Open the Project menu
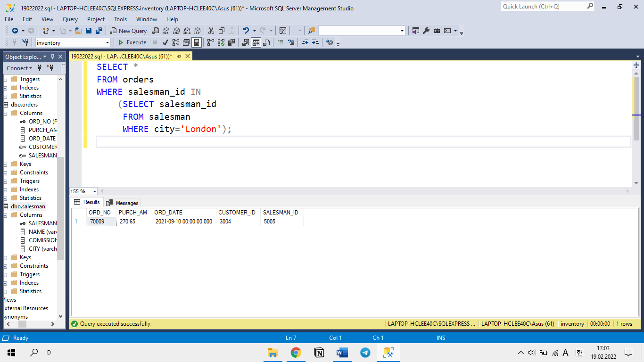The image size is (644, 362). click(96, 19)
